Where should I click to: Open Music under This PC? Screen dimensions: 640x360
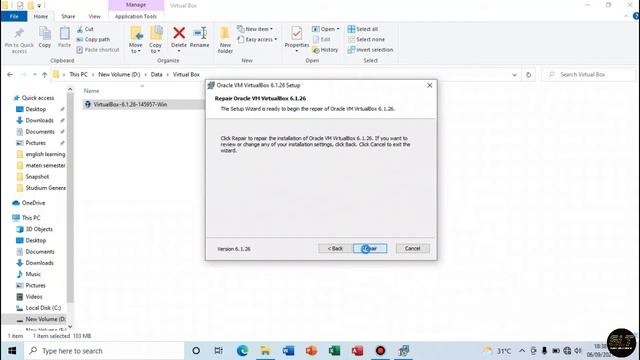33,274
